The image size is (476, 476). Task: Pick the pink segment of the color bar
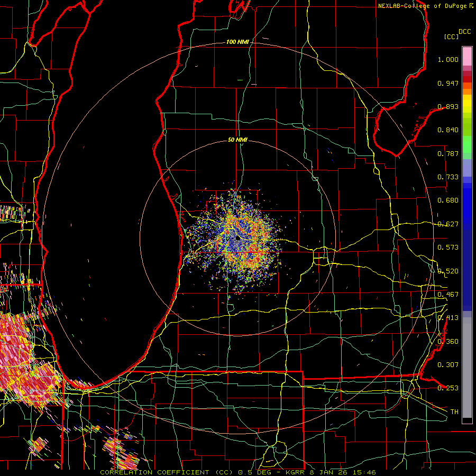click(x=467, y=57)
